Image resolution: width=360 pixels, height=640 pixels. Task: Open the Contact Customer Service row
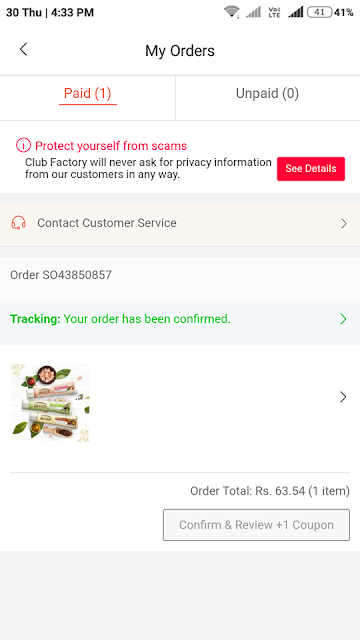click(180, 223)
